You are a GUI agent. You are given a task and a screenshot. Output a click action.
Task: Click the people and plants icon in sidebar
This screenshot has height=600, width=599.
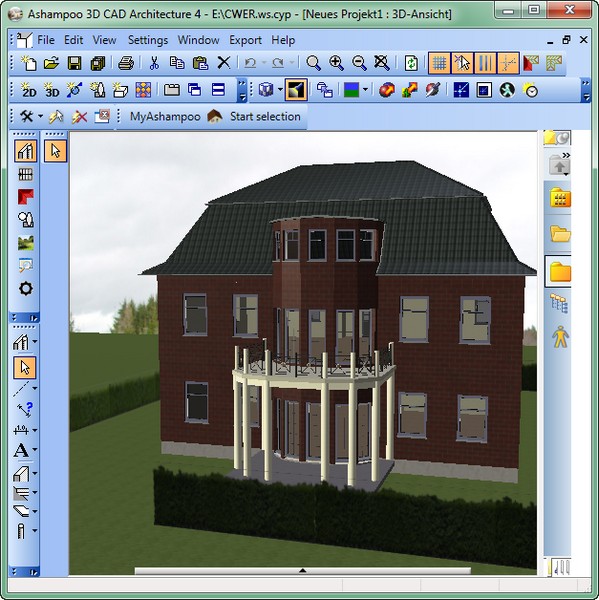tap(26, 219)
